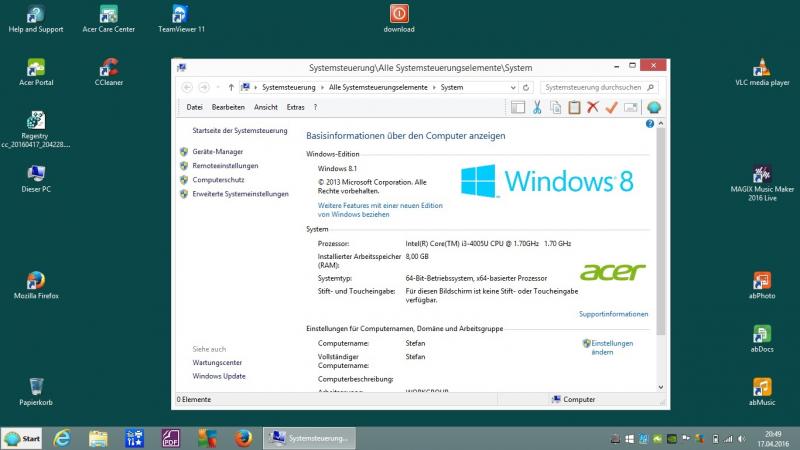Open Computerschutz from the sidebar
Image resolution: width=800 pixels, height=450 pixels.
click(218, 180)
